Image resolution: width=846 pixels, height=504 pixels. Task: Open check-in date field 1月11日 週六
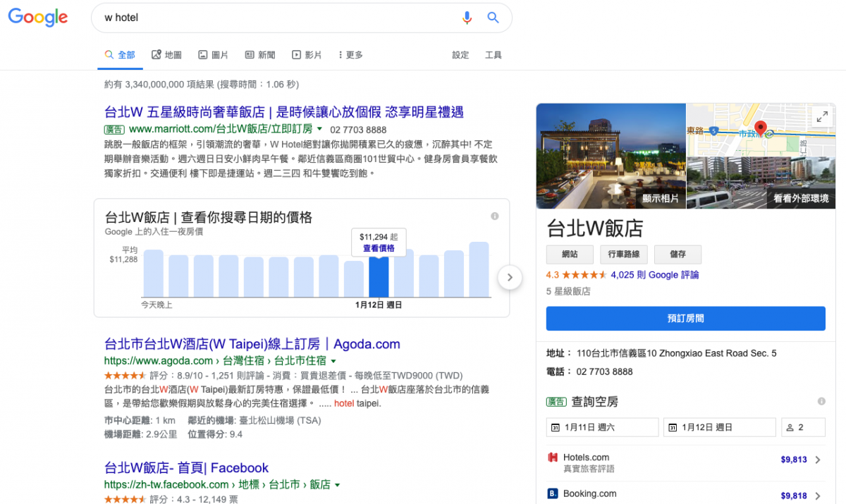[603, 427]
